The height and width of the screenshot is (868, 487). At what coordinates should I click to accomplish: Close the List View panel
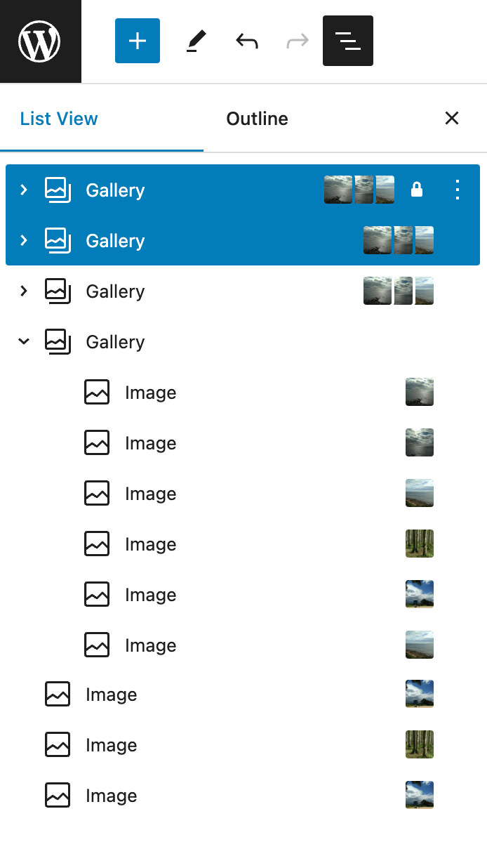pos(452,118)
